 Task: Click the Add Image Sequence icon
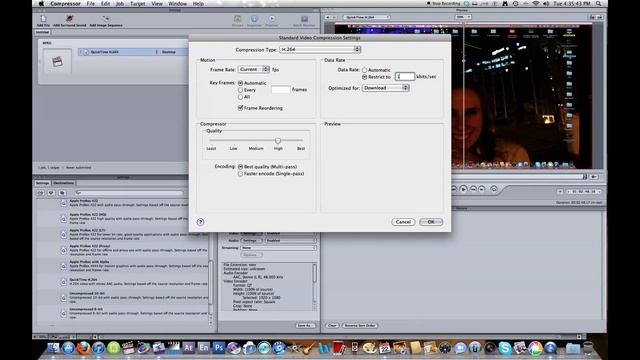click(106, 19)
